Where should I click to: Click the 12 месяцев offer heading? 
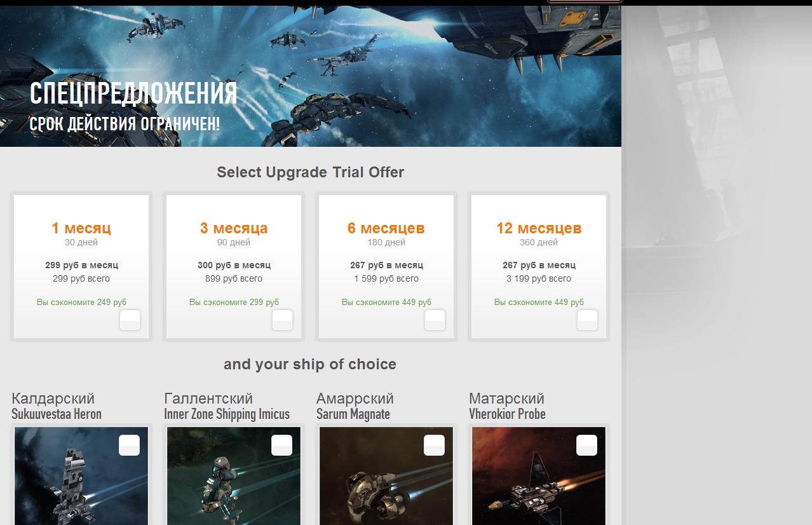click(x=539, y=228)
